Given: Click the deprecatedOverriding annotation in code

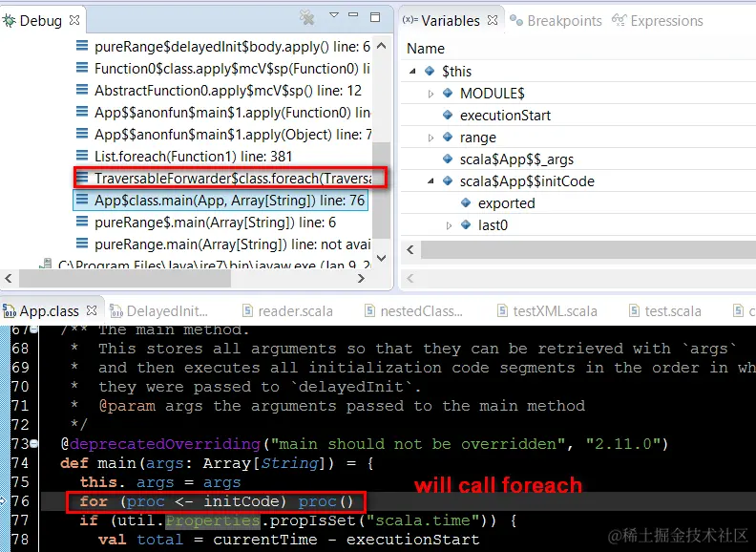Looking at the screenshot, I should 165,444.
